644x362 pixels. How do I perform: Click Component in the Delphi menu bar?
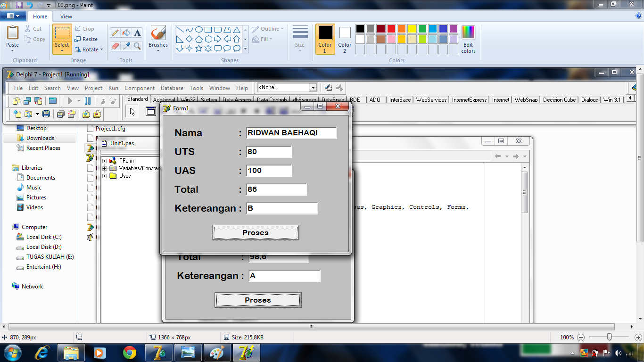click(140, 88)
